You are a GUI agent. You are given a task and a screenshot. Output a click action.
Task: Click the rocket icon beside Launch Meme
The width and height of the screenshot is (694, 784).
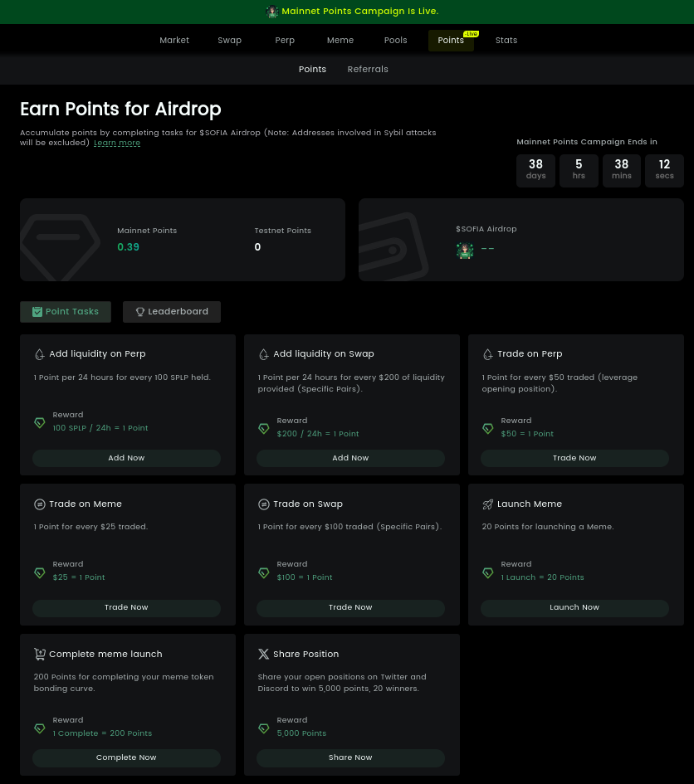[x=488, y=504]
